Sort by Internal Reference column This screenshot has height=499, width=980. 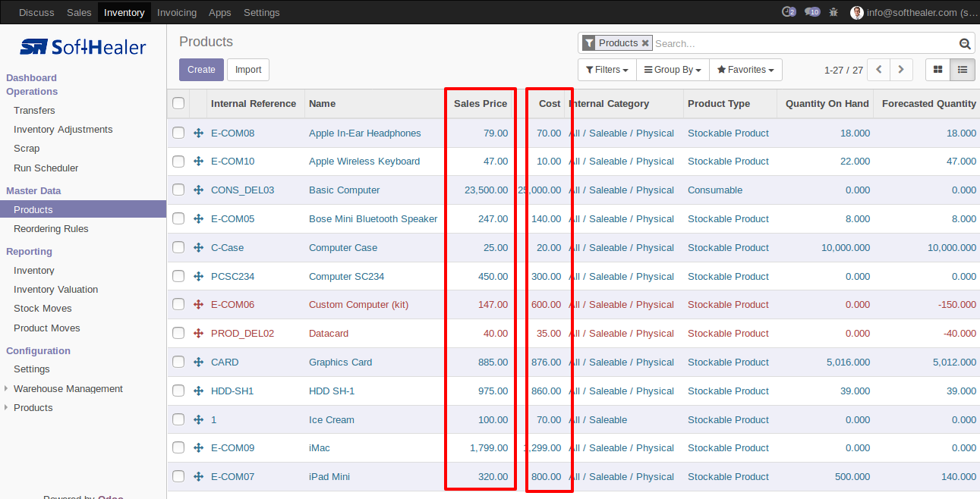click(254, 104)
